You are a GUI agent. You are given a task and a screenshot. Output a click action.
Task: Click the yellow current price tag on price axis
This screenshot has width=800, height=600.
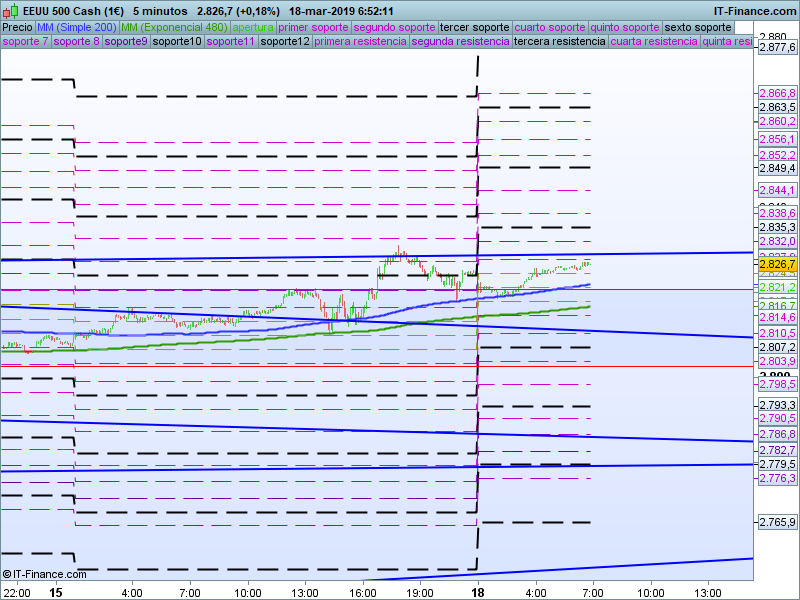(x=777, y=264)
